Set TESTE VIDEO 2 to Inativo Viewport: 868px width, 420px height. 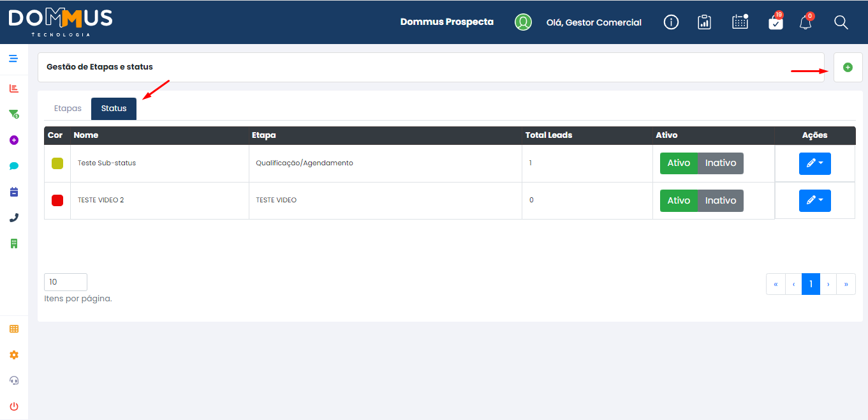(x=721, y=200)
